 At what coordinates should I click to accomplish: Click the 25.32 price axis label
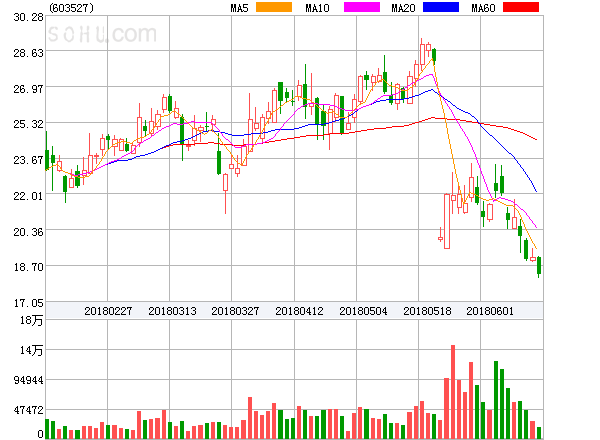(x=28, y=124)
